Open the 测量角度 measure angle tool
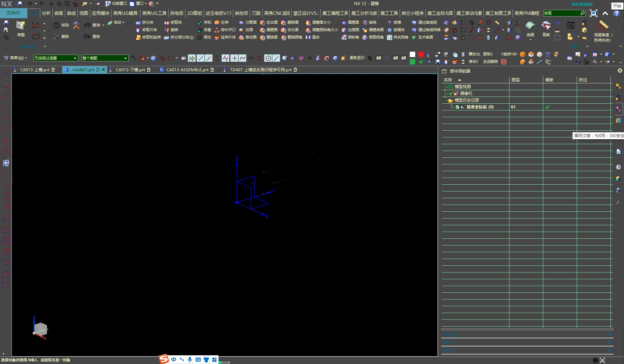 (603, 25)
